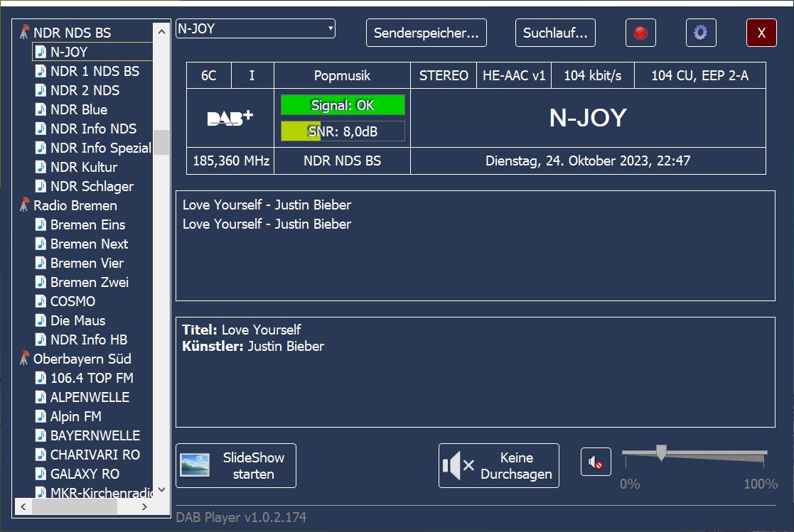Toggle mute with the speaker icon
The width and height of the screenshot is (794, 532).
click(596, 462)
